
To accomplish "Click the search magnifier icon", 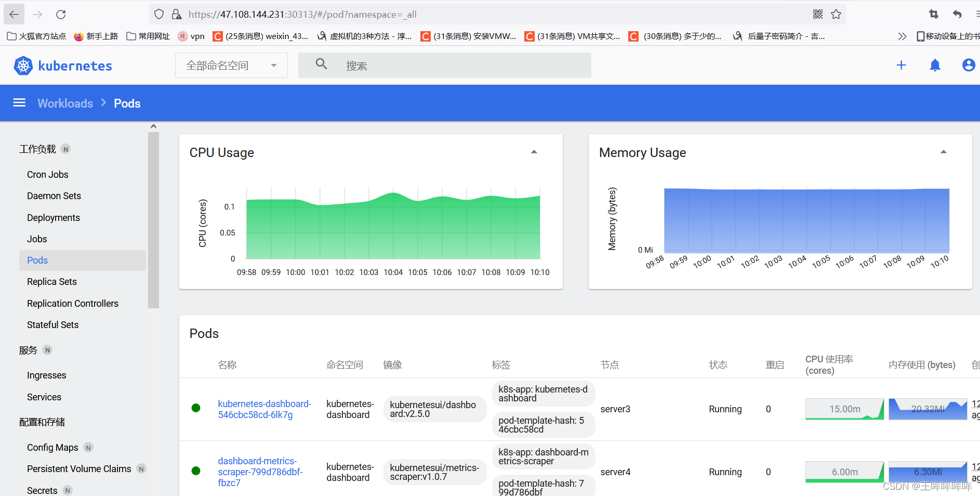I will click(322, 64).
